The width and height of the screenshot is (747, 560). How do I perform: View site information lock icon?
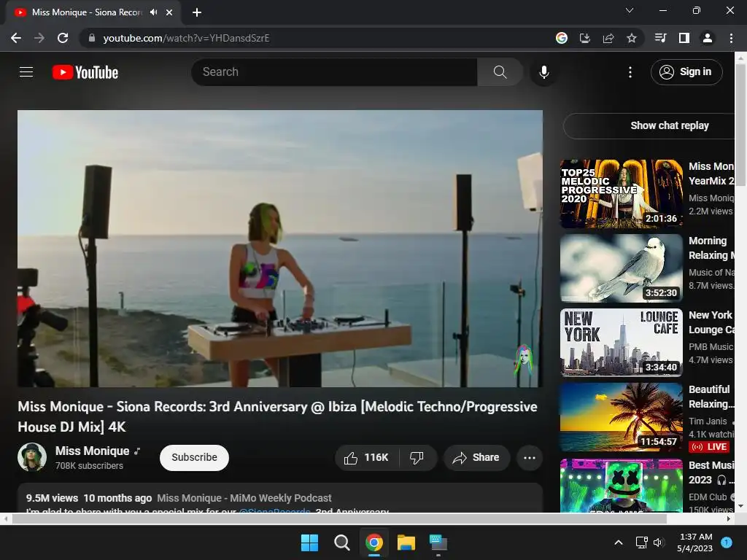coord(91,38)
